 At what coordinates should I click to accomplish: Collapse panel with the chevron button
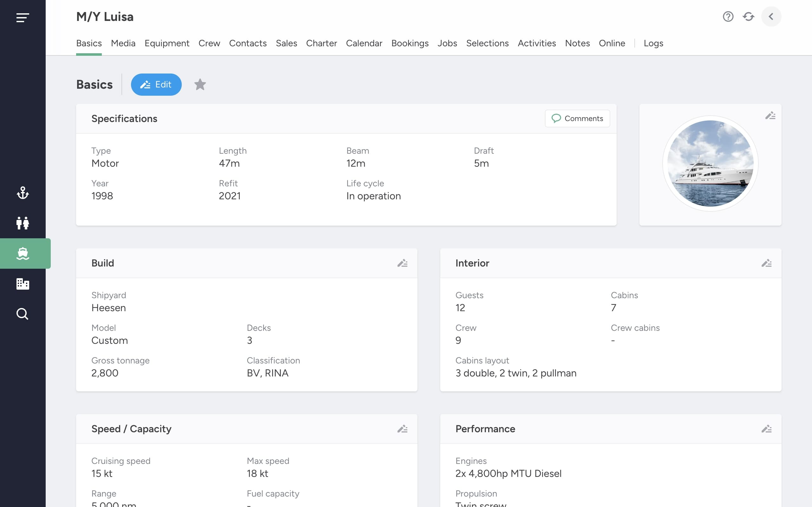(771, 16)
